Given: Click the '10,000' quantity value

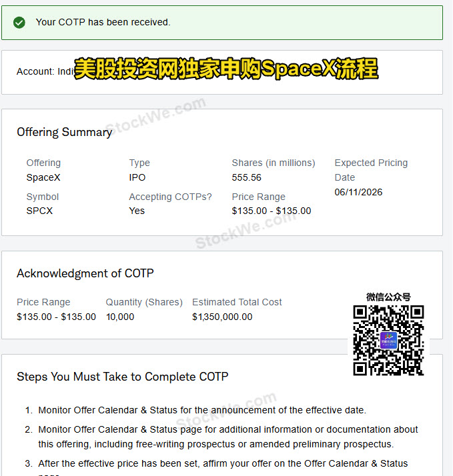Looking at the screenshot, I should point(120,317).
